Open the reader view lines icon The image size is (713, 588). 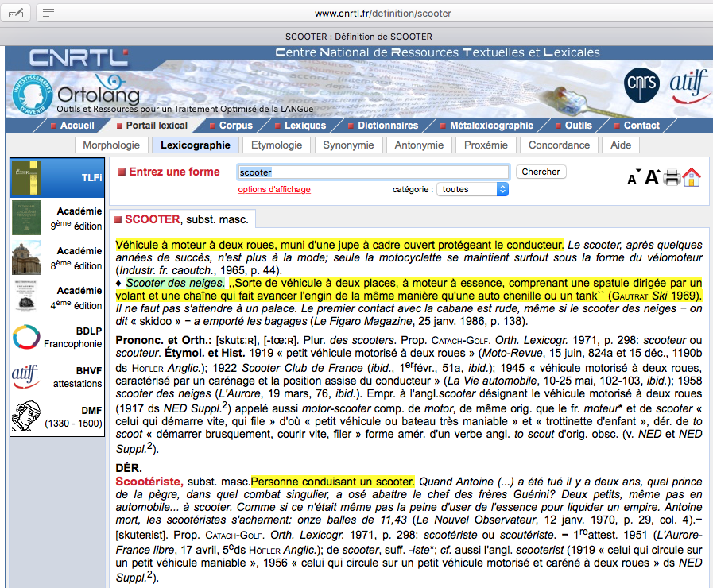[x=48, y=14]
